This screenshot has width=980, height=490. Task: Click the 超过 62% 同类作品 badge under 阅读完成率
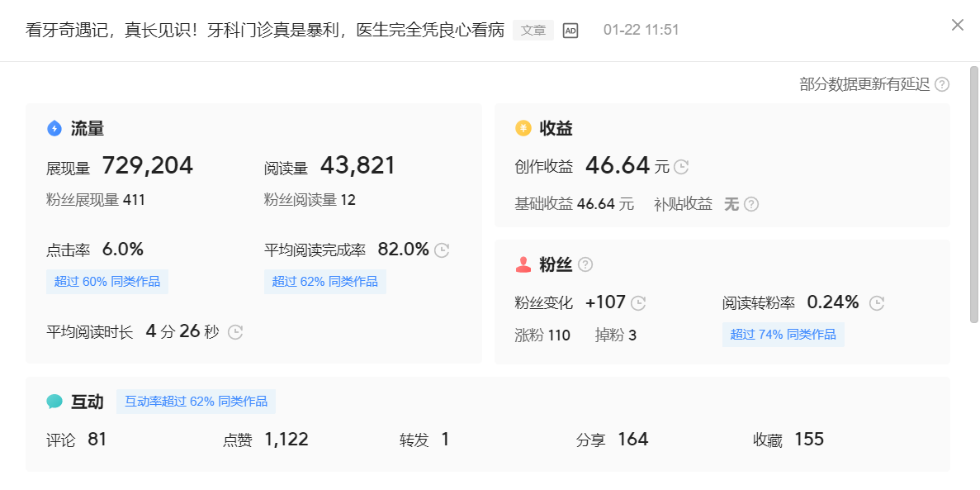click(324, 281)
